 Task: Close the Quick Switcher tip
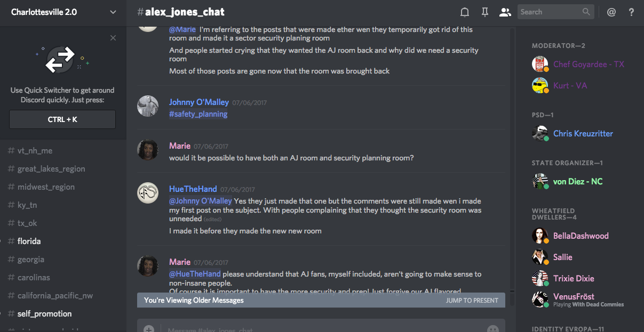click(113, 38)
